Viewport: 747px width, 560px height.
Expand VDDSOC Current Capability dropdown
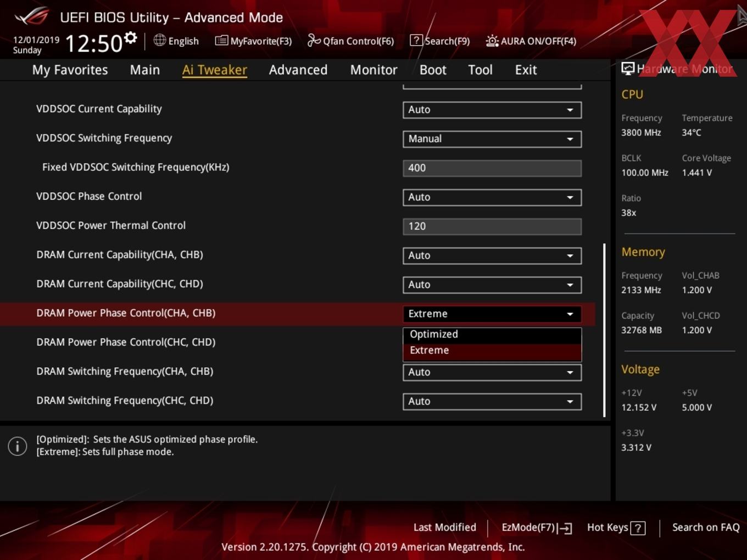click(492, 110)
